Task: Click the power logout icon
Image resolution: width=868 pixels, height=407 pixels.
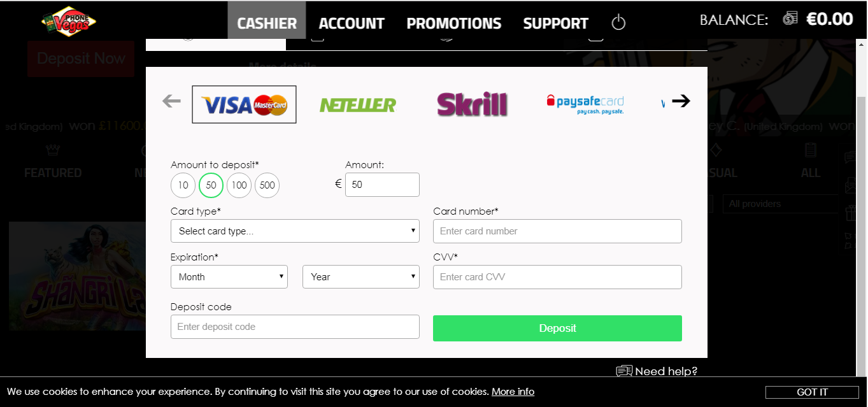Action: (x=618, y=23)
